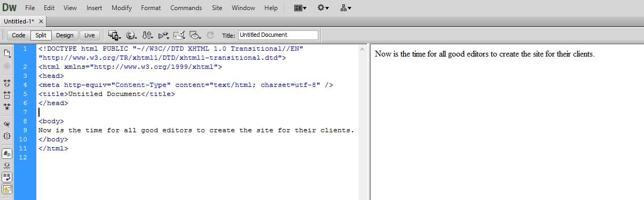The width and height of the screenshot is (644, 200).
Task: Open the Commands menu
Action: coord(186,8)
